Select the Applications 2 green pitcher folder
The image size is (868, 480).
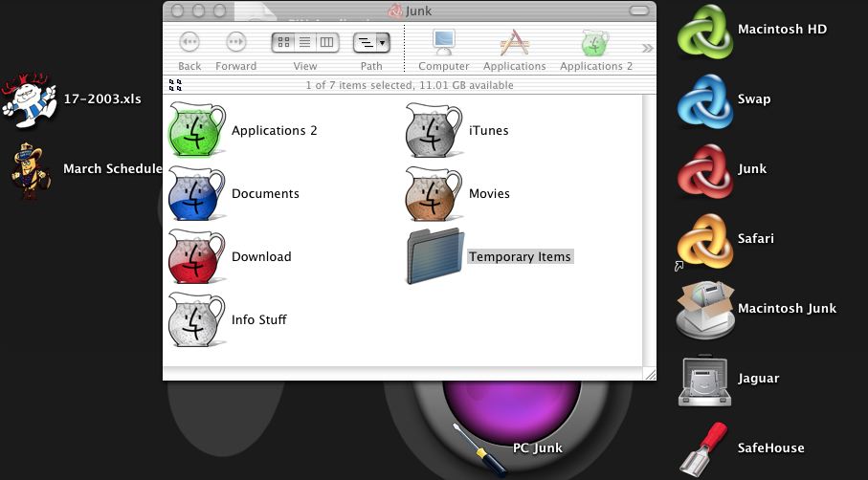click(x=196, y=129)
